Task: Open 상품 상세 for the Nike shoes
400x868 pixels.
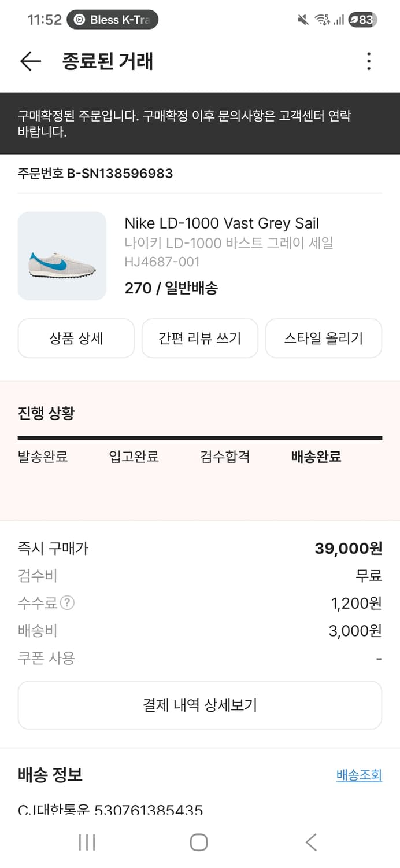Action: 76,339
